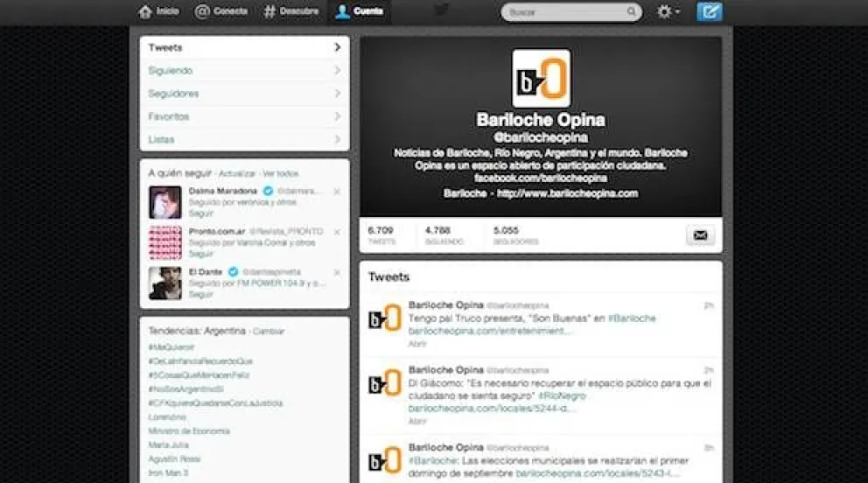Open facebook.com/barilocheopina link
Screen dimensions: 868x483
[541, 178]
